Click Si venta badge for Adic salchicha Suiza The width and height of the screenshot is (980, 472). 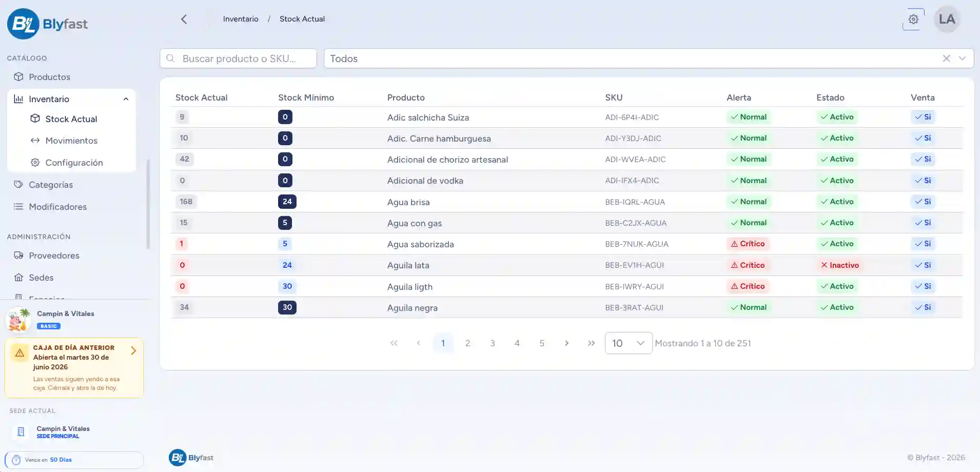923,117
